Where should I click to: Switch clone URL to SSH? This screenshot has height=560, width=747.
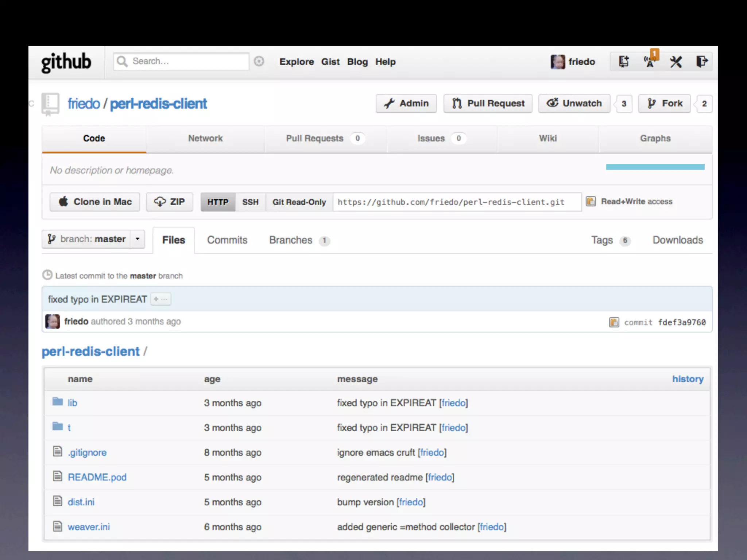click(250, 202)
